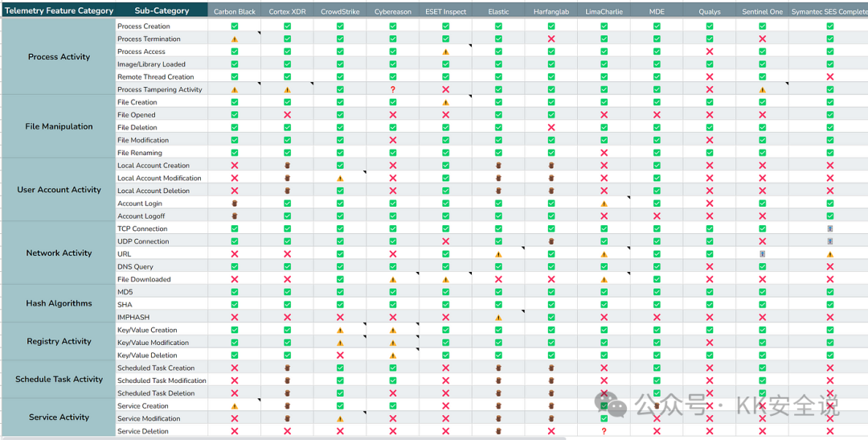Select Cortex XDR's brown log icon for Local Account Creation
The height and width of the screenshot is (440, 868).
coord(287,166)
